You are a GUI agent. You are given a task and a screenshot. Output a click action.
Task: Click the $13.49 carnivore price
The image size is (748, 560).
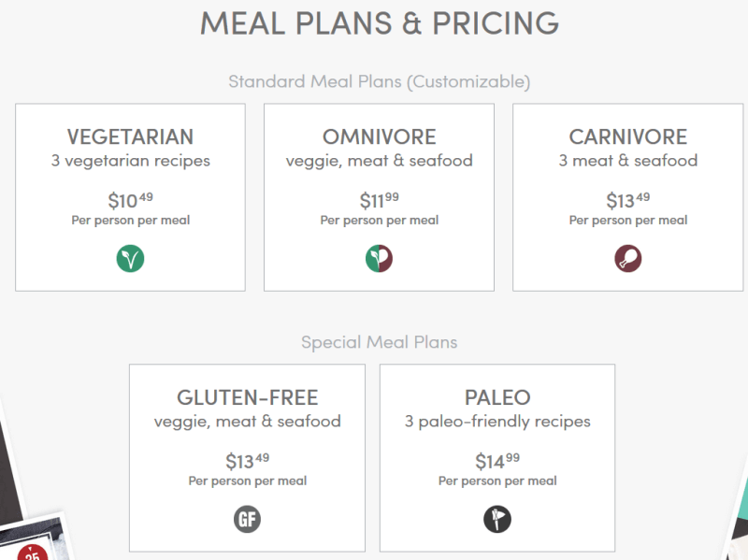tap(627, 200)
